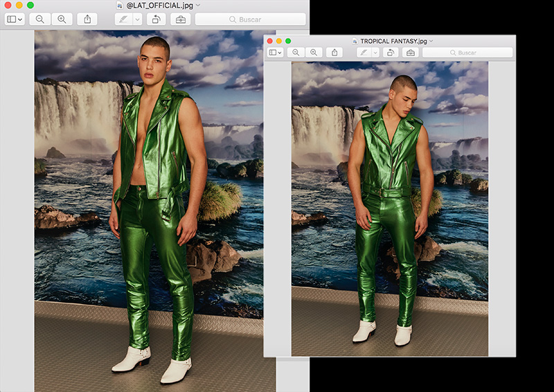Viewport: 554px width, 392px height.
Task: Zoom in on the TROPICAL FANTASY.jpg image
Action: 314,53
